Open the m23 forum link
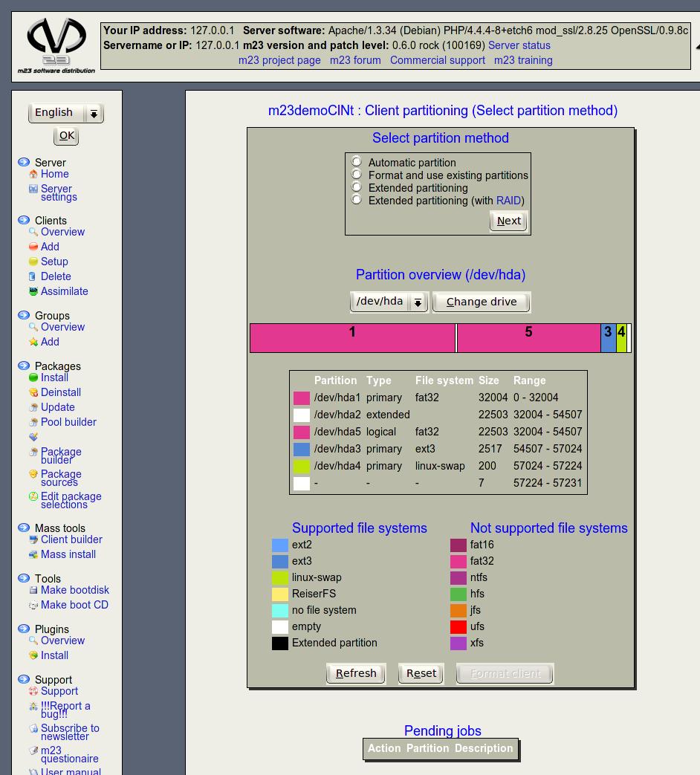The width and height of the screenshot is (700, 775). (355, 60)
